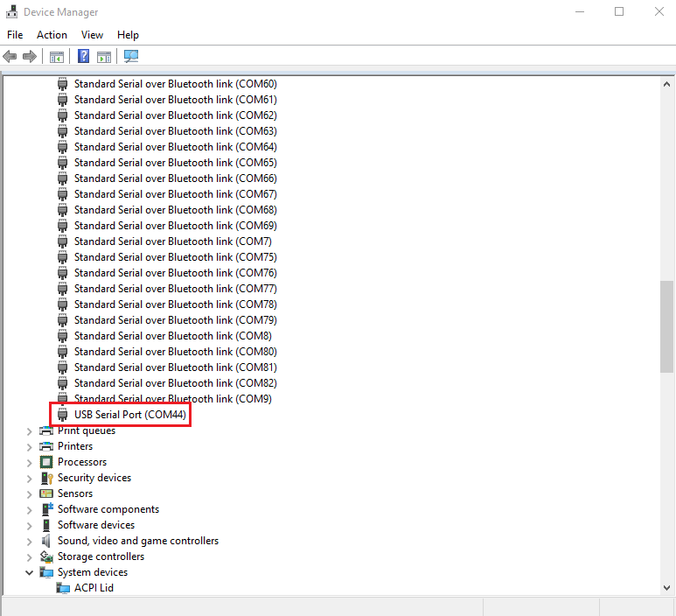Screen dimensions: 676x616
Task: Click the ACPI Lid device icon
Action: tap(63, 588)
